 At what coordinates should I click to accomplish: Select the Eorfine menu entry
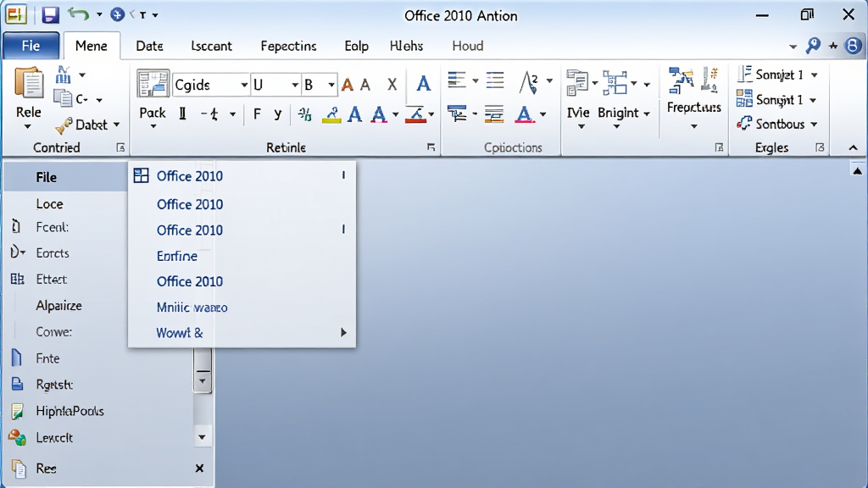tap(242, 256)
